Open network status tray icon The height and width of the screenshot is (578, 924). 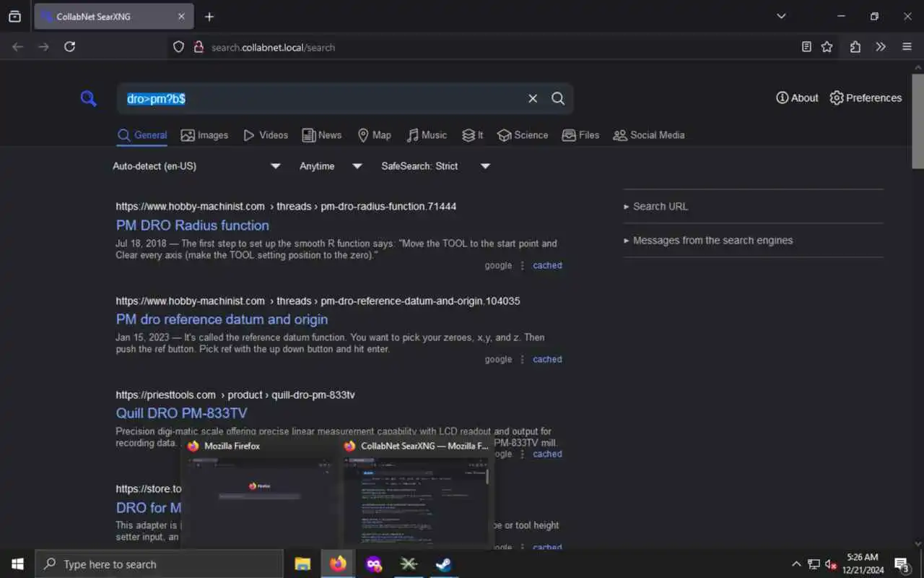(814, 564)
